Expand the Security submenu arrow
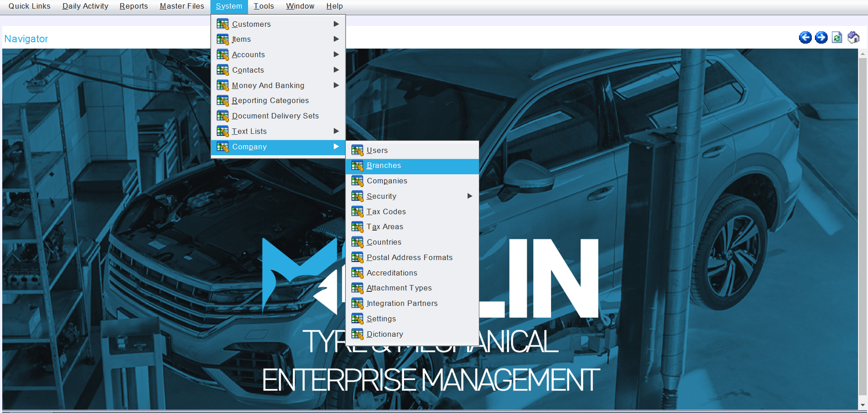 pyautogui.click(x=470, y=196)
